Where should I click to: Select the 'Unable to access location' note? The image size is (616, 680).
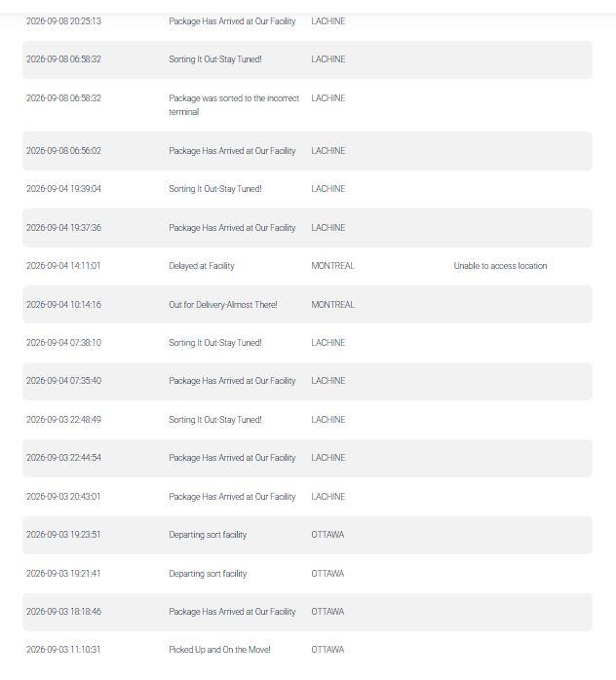click(x=500, y=266)
